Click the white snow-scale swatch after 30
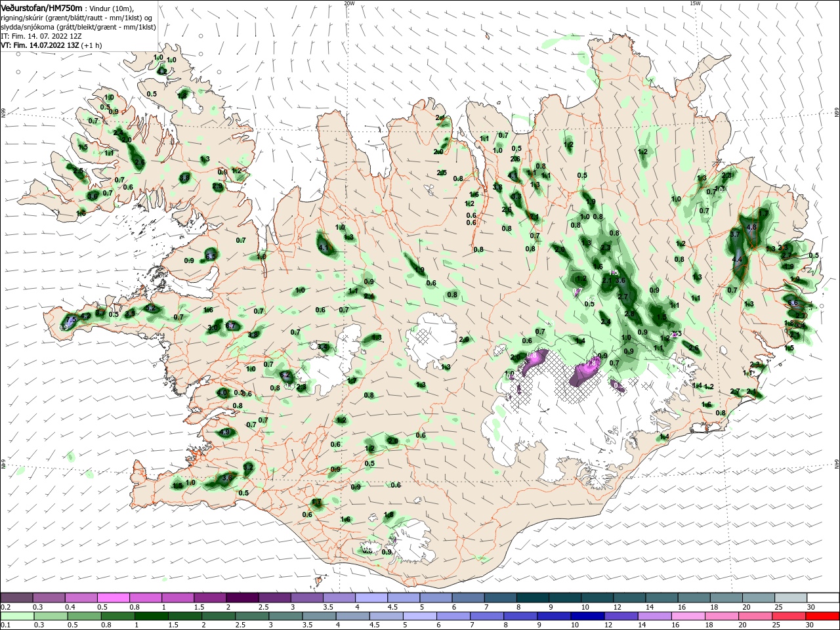The width and height of the screenshot is (840, 630). coord(823,598)
